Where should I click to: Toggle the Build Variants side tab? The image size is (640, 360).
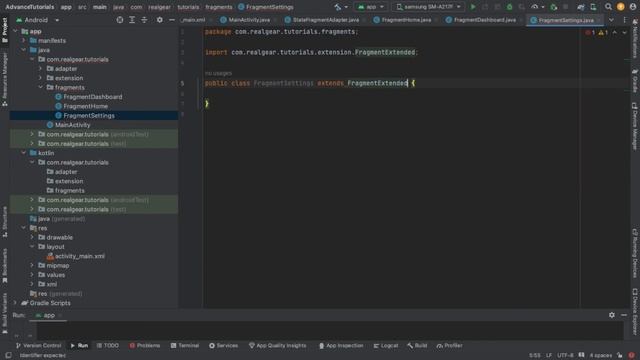coord(4,313)
